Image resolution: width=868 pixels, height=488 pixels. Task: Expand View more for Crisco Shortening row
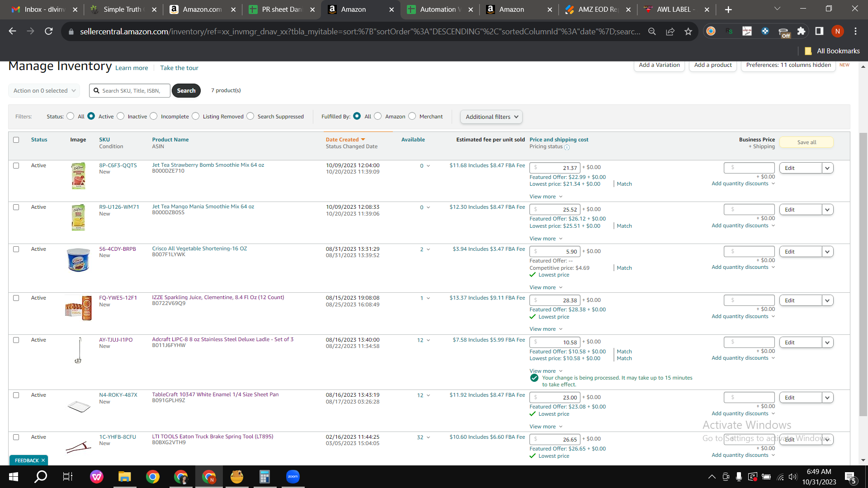coord(546,287)
